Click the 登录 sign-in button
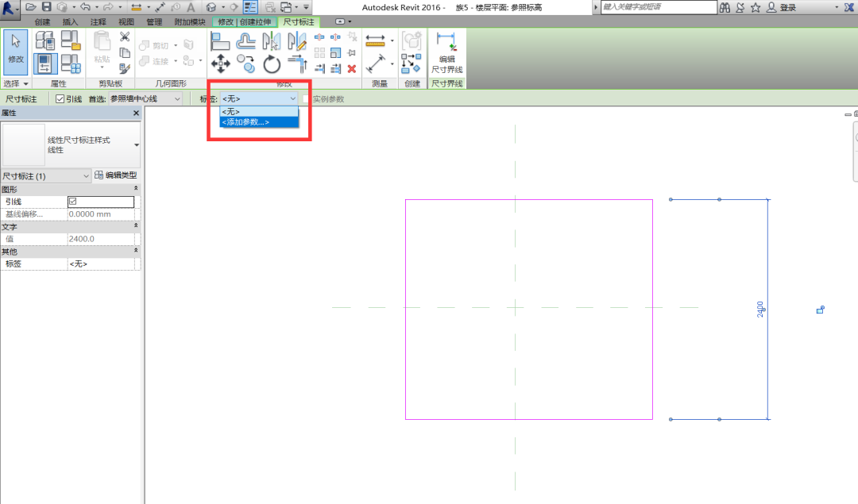 [782, 8]
